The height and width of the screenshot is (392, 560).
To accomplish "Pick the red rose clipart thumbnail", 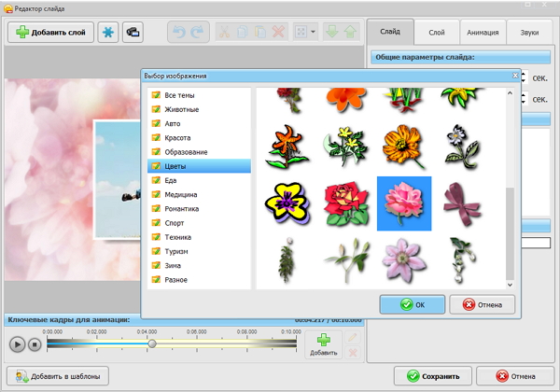I will 346,202.
